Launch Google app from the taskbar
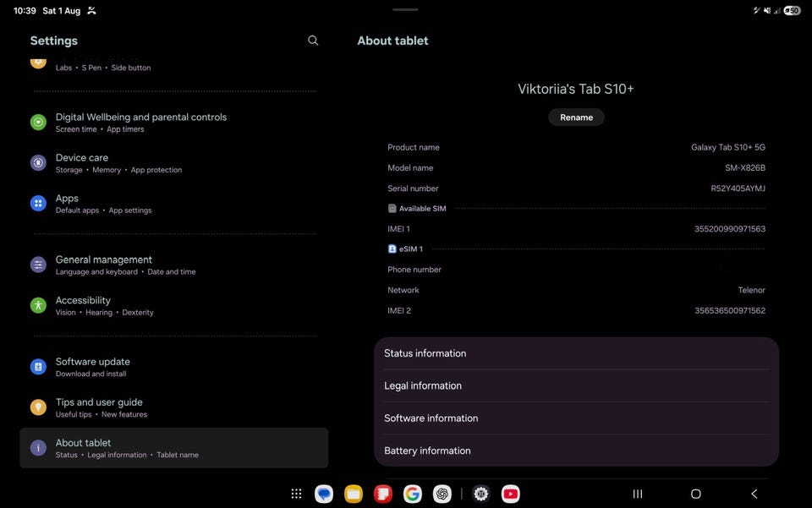812x508 pixels. click(412, 494)
